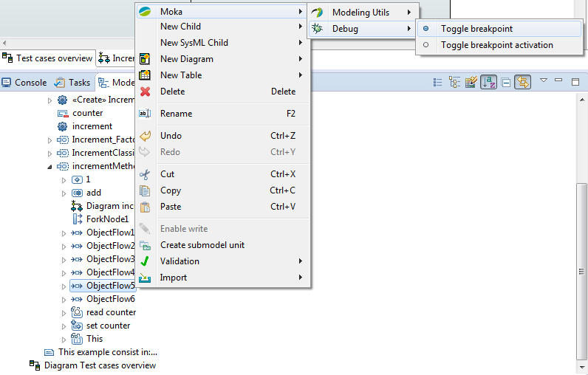Image resolution: width=588 pixels, height=375 pixels.
Task: Click the New Diagram icon
Action: pos(145,59)
